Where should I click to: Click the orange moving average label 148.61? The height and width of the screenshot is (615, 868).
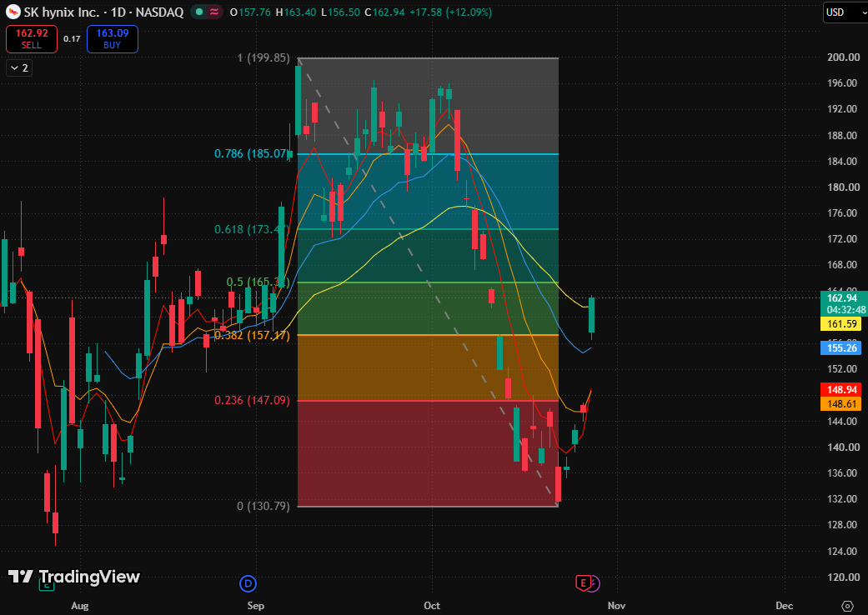(841, 403)
